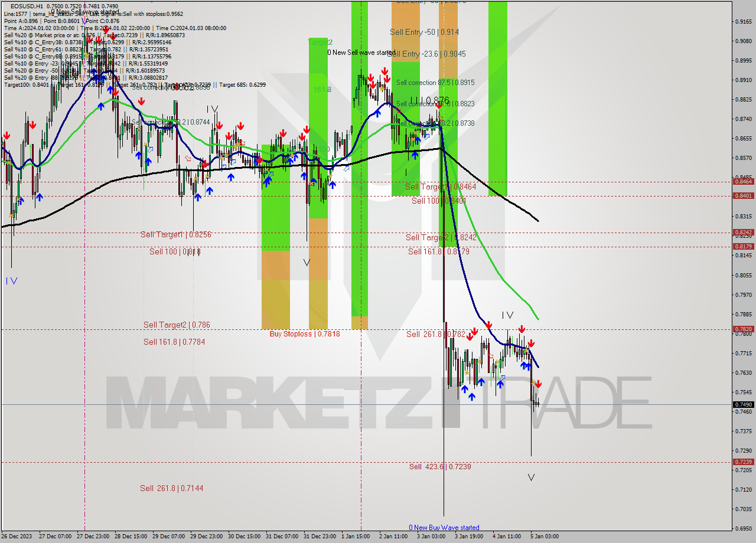The height and width of the screenshot is (543, 756).
Task: Click the green 'Target2' zone label
Action: [320, 42]
